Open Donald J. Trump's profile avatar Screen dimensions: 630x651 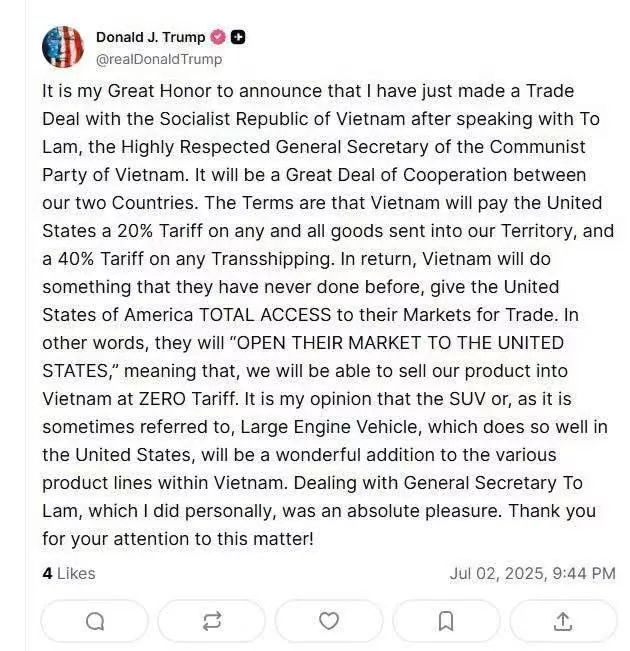pyautogui.click(x=63, y=47)
